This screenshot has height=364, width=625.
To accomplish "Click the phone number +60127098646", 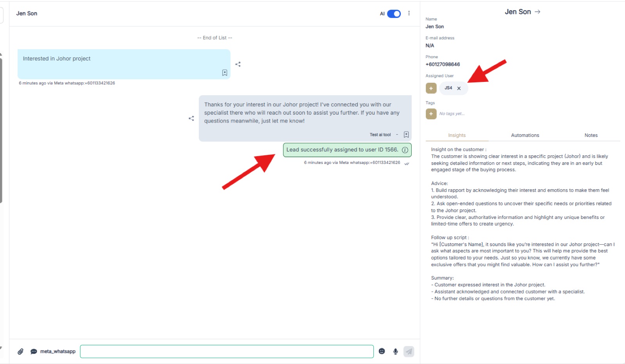I will pos(443,64).
